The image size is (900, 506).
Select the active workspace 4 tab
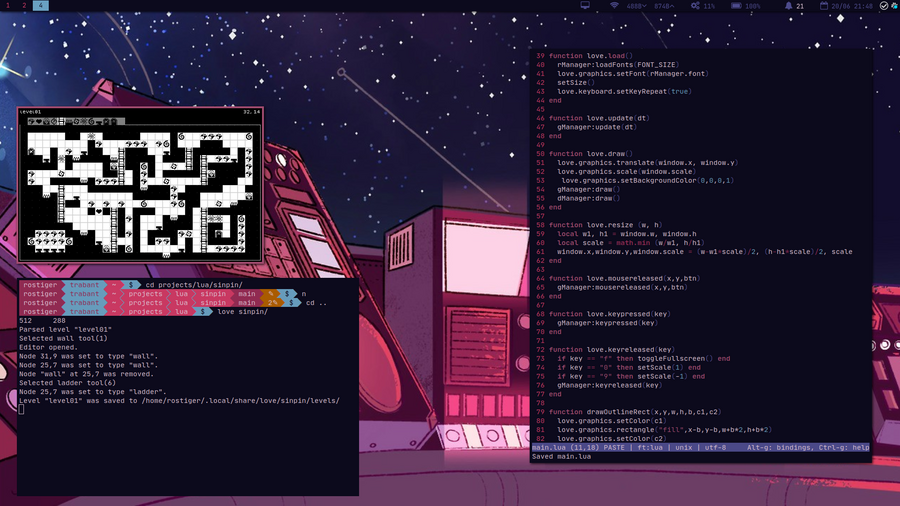pyautogui.click(x=40, y=6)
